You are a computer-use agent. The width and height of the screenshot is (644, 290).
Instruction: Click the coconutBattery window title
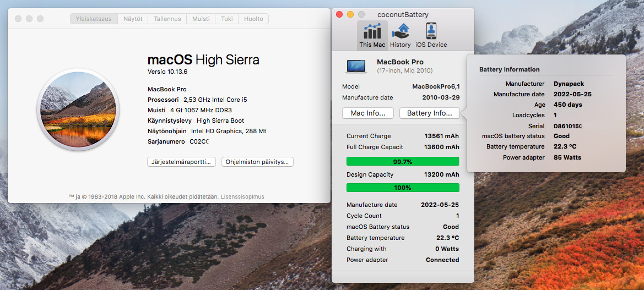tap(403, 15)
